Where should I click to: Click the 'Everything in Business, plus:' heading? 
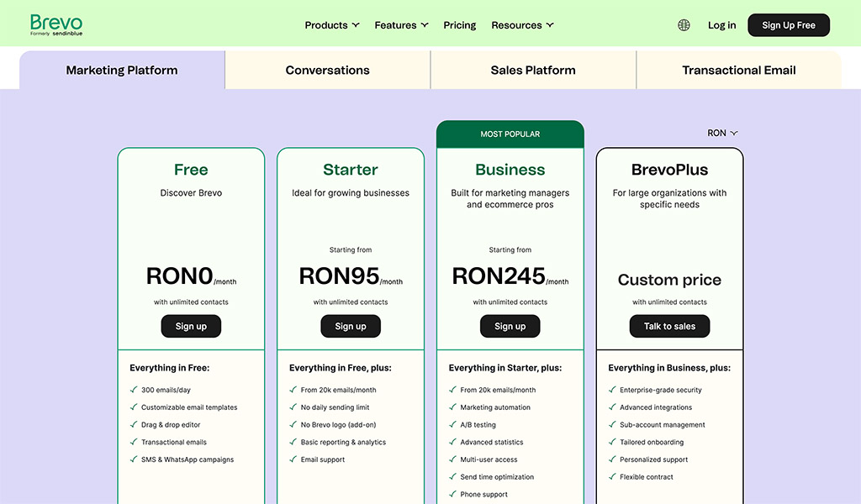[x=669, y=368]
